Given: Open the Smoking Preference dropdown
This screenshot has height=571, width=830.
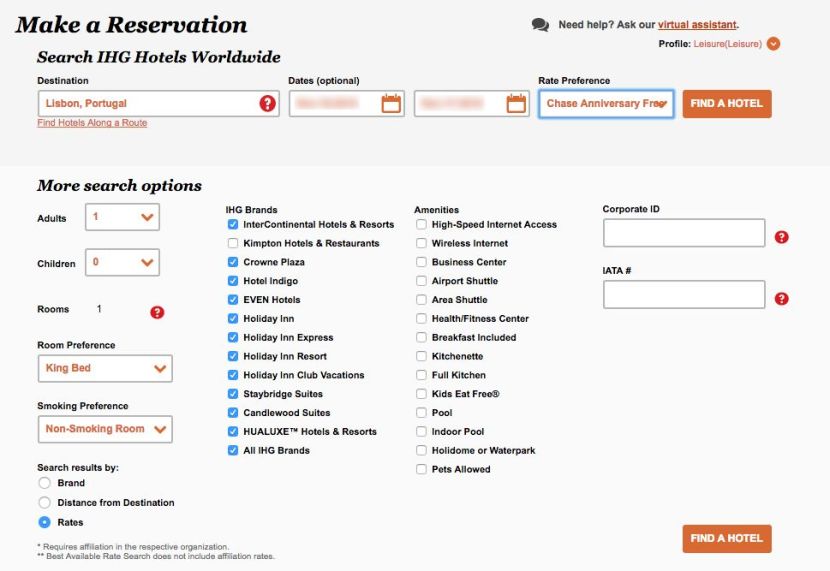Looking at the screenshot, I should [x=105, y=429].
